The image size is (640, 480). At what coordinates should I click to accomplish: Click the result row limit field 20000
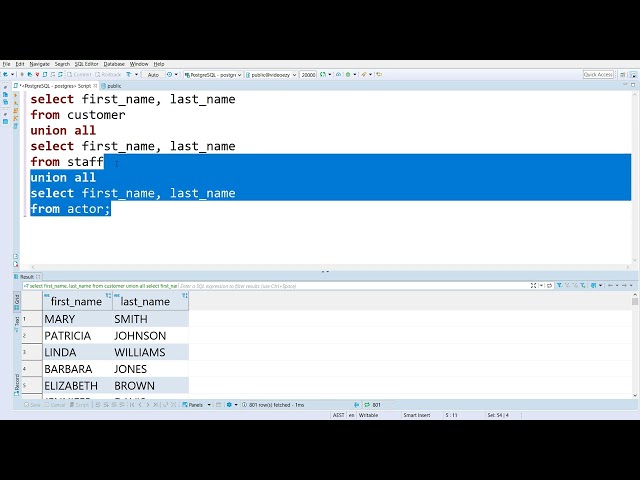click(308, 75)
